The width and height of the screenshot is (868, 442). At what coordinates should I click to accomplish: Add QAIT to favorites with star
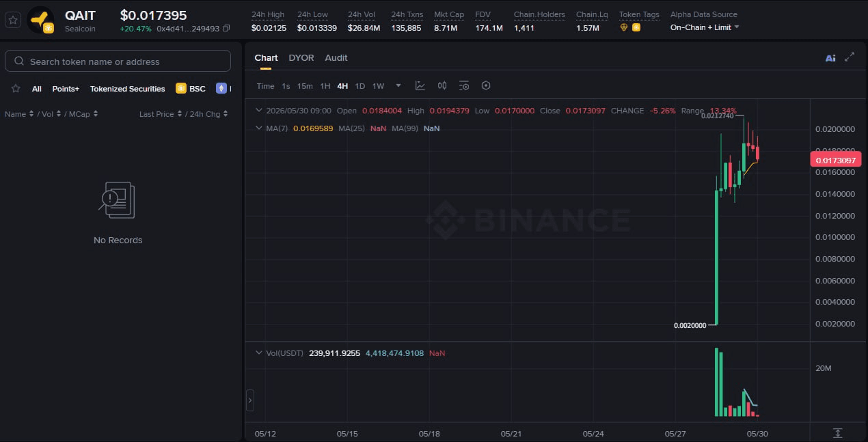[12, 20]
